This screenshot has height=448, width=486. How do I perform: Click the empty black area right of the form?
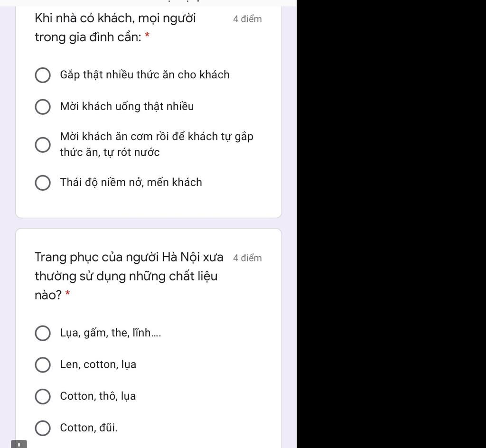coord(391,224)
